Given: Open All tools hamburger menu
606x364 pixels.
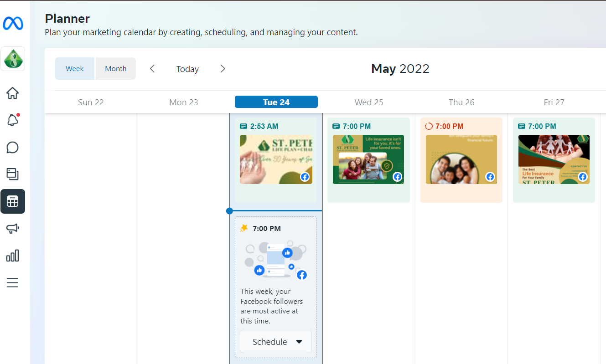Looking at the screenshot, I should [x=13, y=282].
